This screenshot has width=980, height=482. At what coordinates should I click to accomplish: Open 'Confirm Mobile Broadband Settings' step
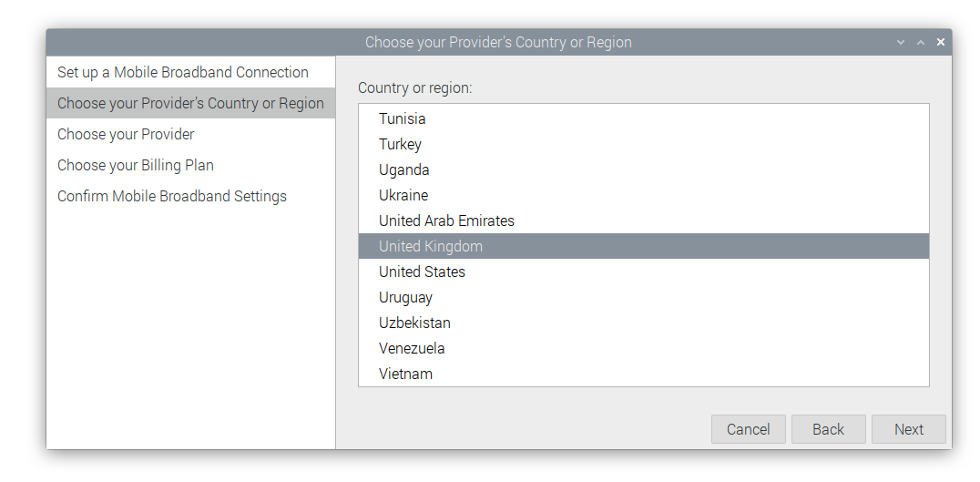click(172, 196)
